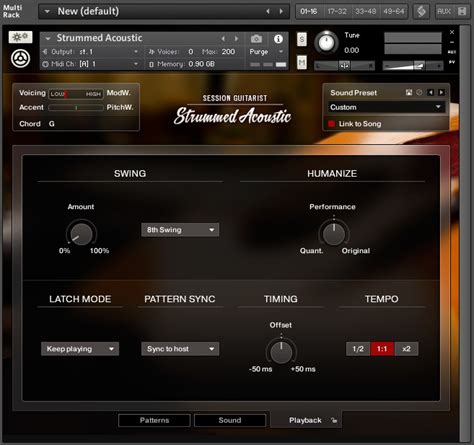Click the save disk icon in rack header
This screenshot has height=445, width=474.
[x=462, y=11]
